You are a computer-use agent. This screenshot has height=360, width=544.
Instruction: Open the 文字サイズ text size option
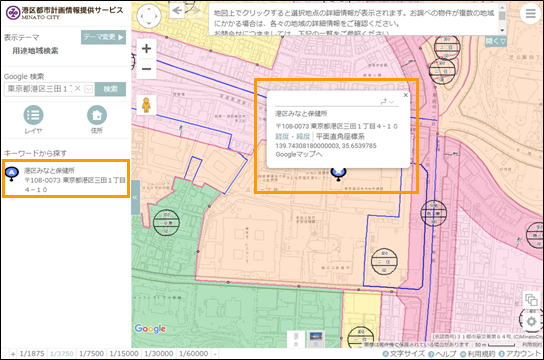click(x=404, y=354)
